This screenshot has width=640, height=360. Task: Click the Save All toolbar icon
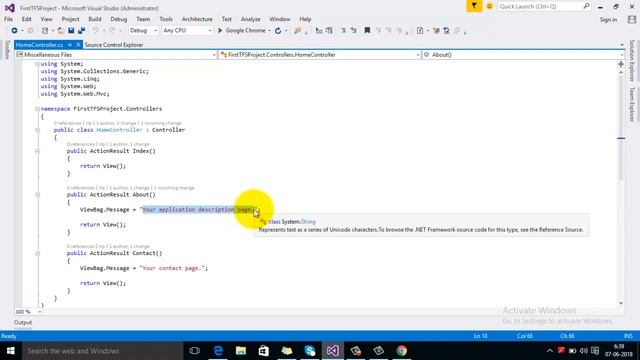click(x=82, y=31)
